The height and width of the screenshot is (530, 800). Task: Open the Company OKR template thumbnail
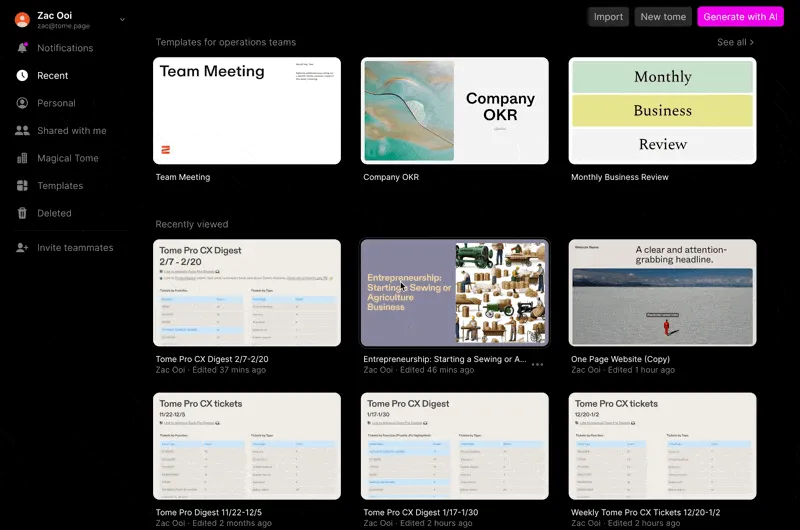pos(455,111)
